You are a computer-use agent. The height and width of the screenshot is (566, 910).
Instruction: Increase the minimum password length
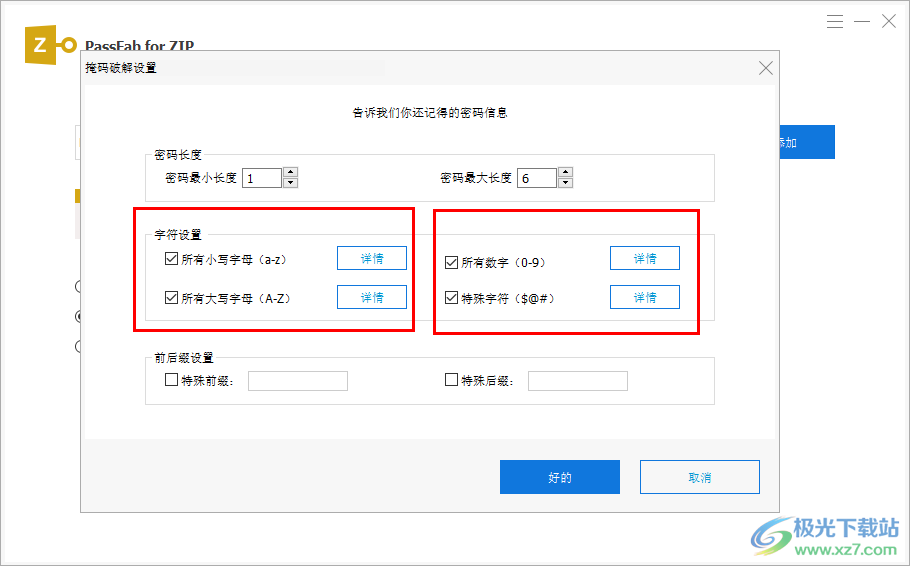tap(290, 172)
